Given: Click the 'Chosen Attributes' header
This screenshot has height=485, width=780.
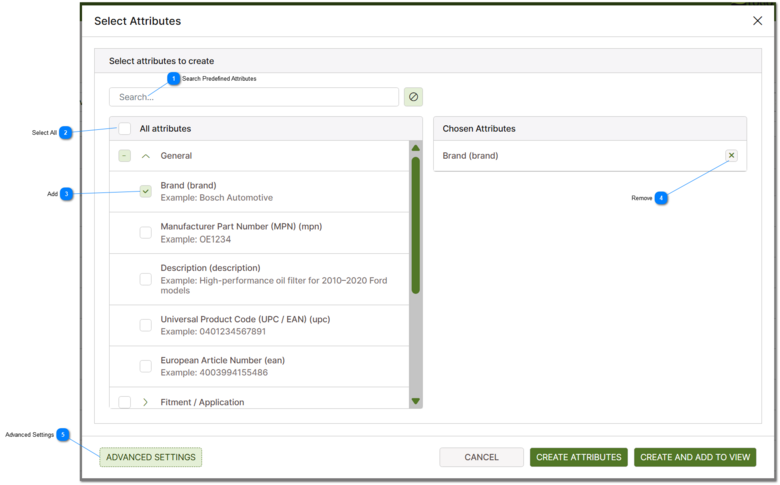Looking at the screenshot, I should point(479,129).
